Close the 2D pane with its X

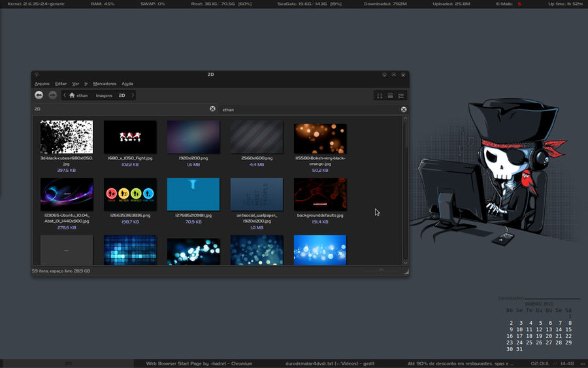[212, 109]
